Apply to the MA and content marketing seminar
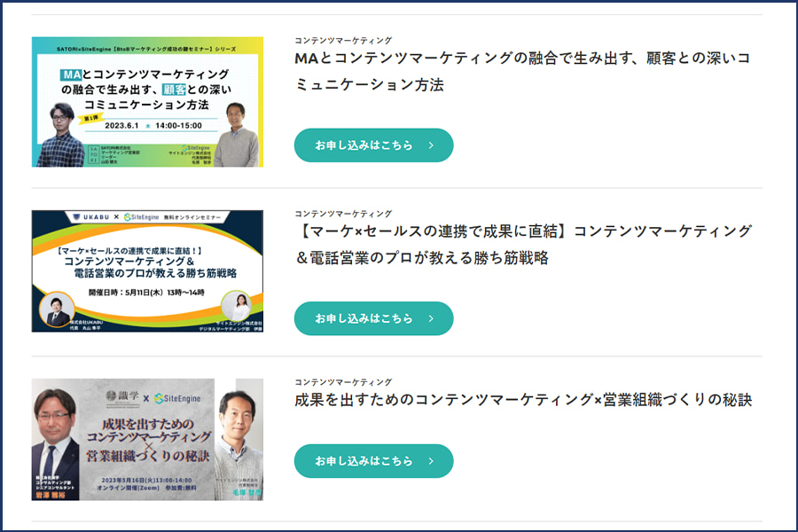 pyautogui.click(x=373, y=145)
